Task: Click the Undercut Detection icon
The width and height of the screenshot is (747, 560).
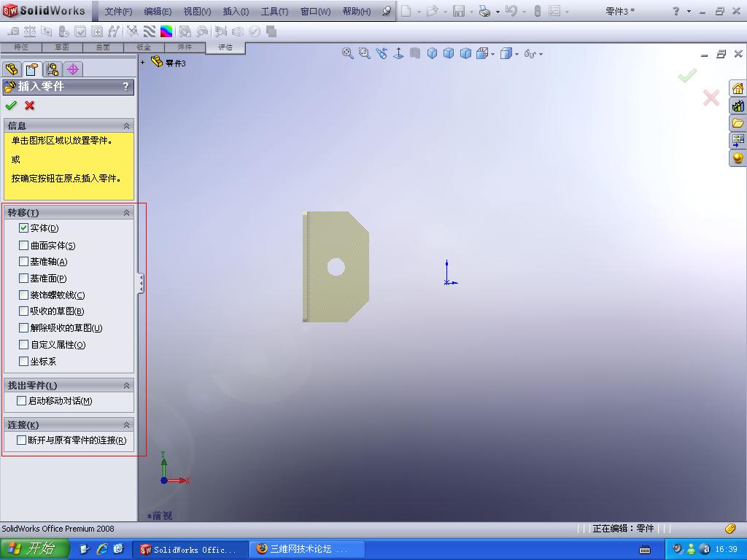Action: click(x=203, y=32)
